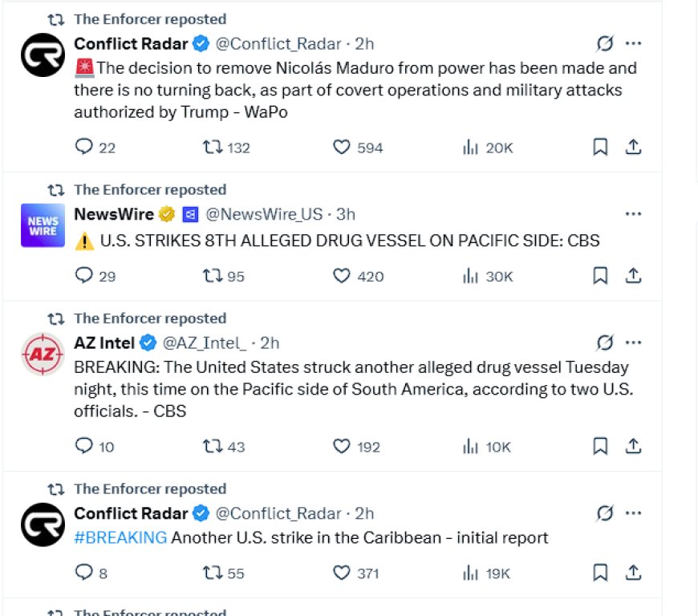
Task: Open Grok explain icon on AZ Intel post
Action: click(x=605, y=342)
